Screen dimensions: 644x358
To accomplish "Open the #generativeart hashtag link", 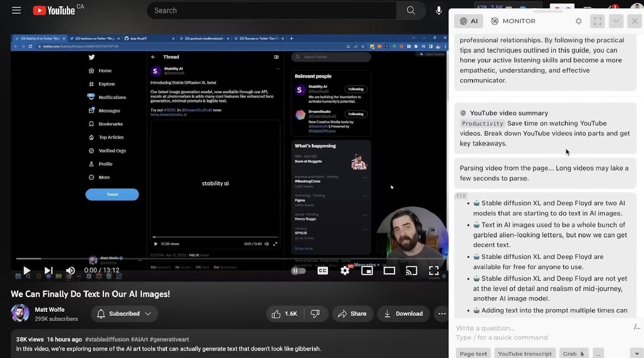I will click(169, 339).
